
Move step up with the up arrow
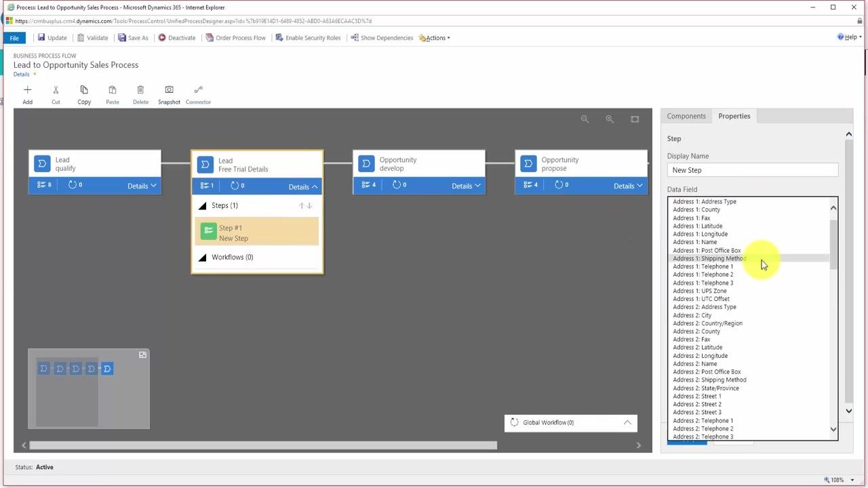click(x=302, y=205)
